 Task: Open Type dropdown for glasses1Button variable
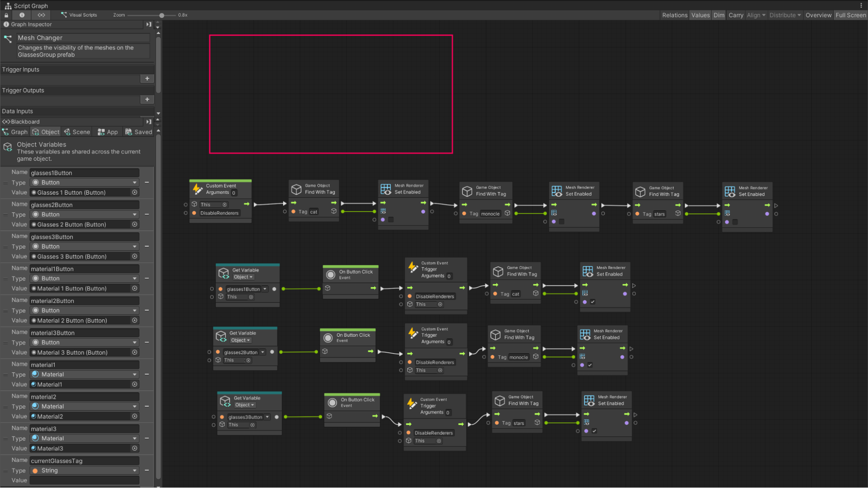pyautogui.click(x=84, y=183)
